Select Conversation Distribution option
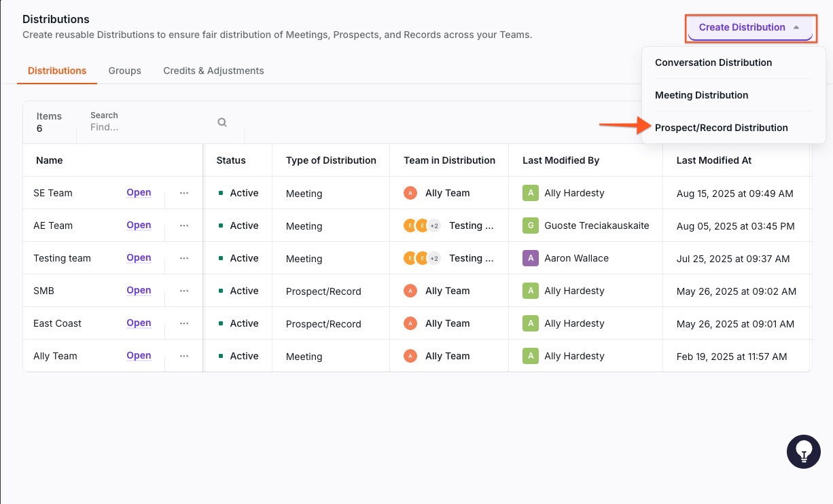The width and height of the screenshot is (833, 504). point(713,62)
